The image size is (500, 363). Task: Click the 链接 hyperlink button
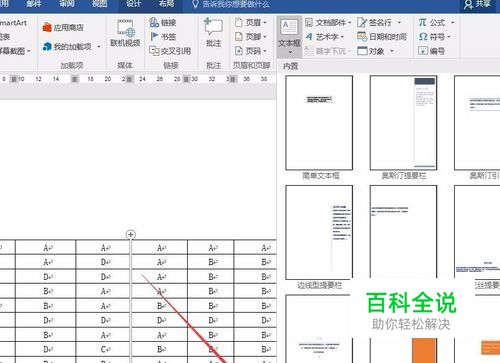[163, 23]
